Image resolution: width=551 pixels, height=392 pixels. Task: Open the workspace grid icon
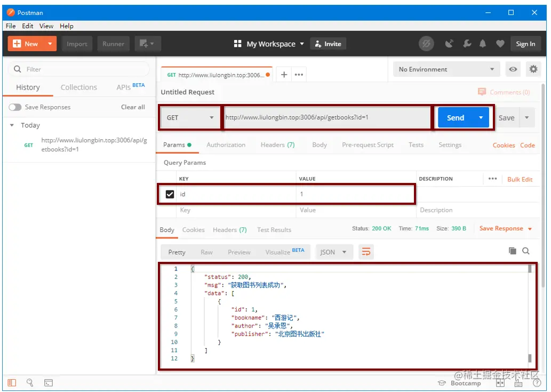point(237,44)
